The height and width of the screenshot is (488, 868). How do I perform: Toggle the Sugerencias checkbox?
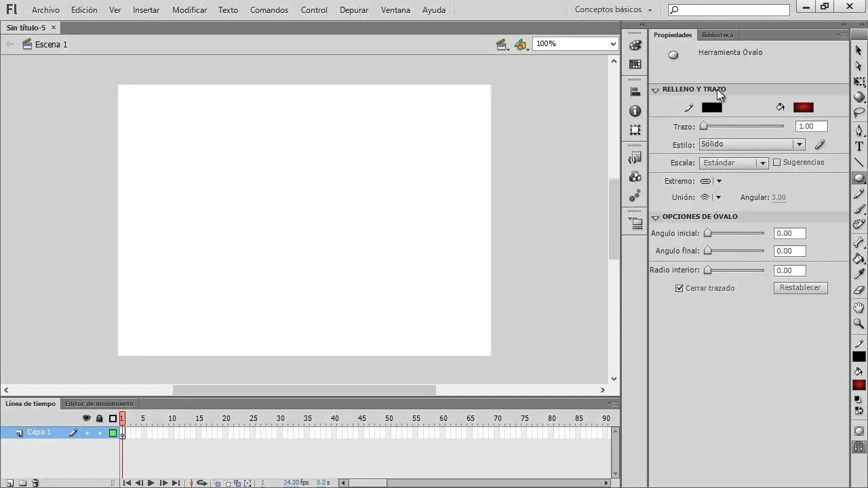coord(777,163)
